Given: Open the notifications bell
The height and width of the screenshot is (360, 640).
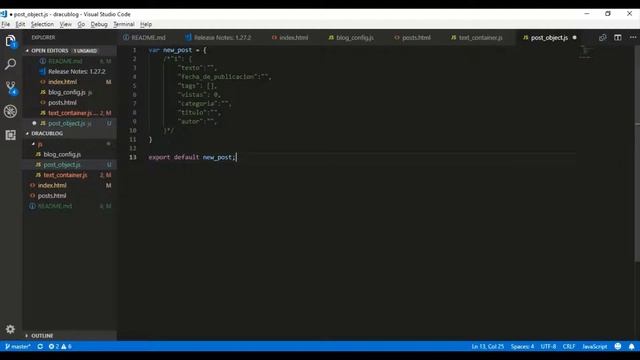Looking at the screenshot, I should (x=631, y=347).
